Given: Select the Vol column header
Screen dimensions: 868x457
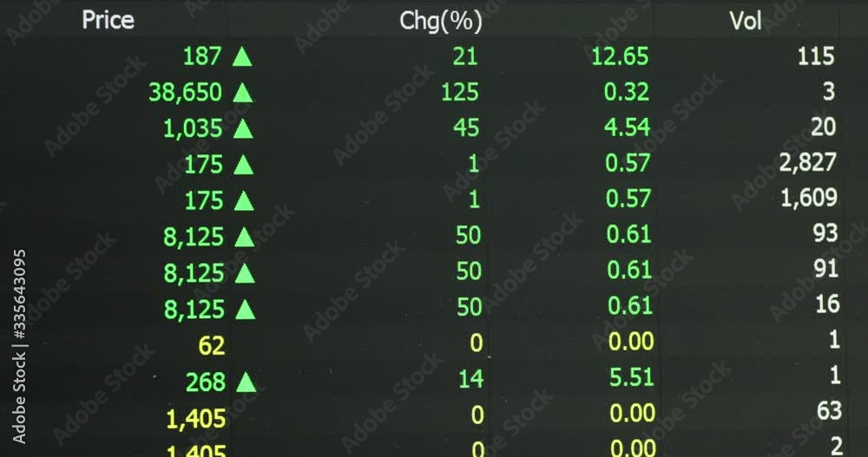Looking at the screenshot, I should coord(745,21).
